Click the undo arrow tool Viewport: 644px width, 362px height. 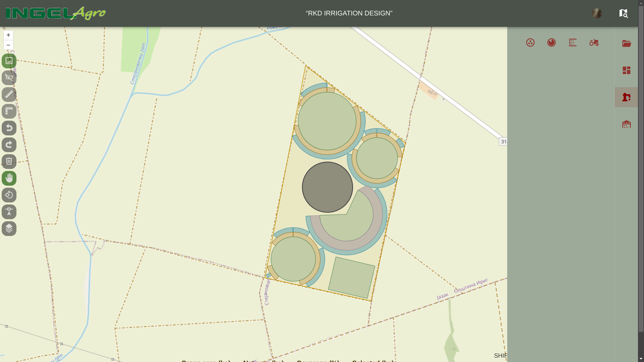pos(9,128)
